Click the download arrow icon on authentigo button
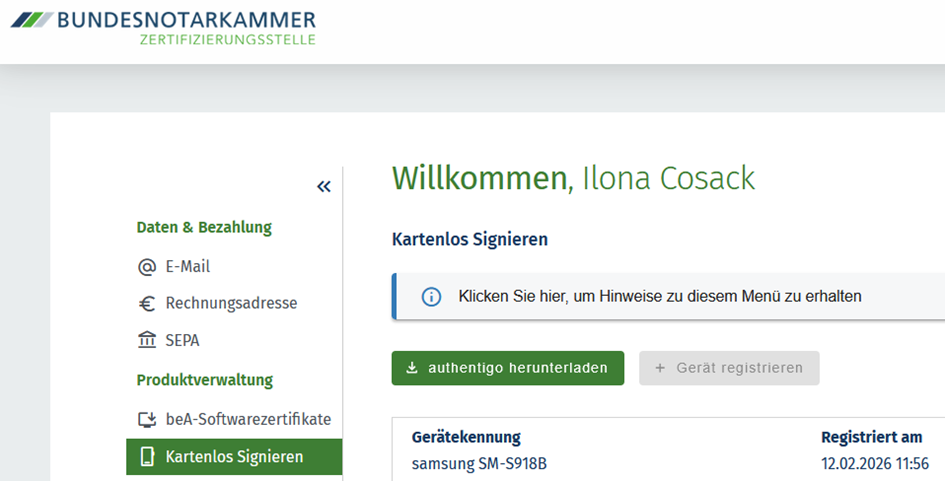945x481 pixels. coord(412,368)
